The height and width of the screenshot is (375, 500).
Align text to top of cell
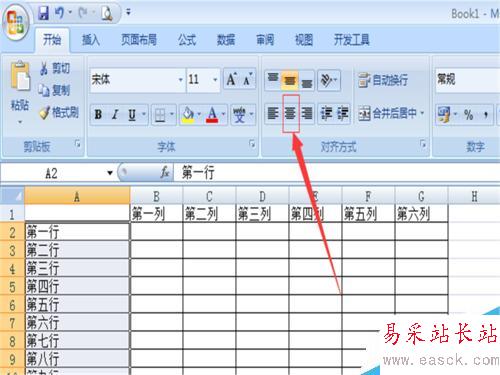click(273, 80)
